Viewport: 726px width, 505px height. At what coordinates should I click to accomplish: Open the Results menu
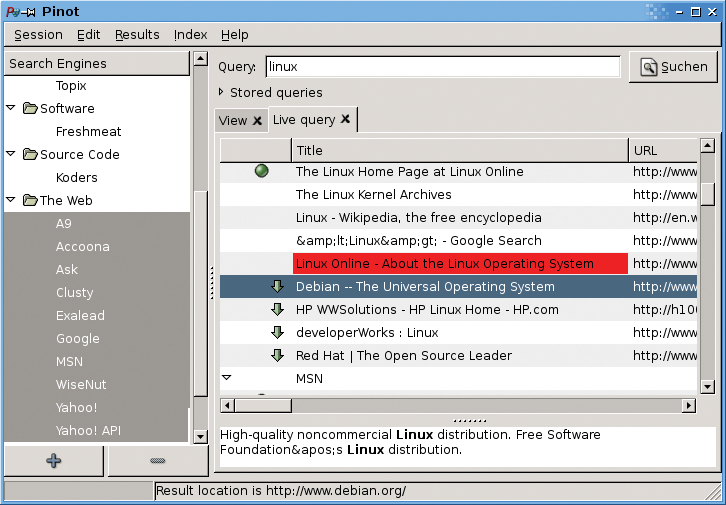[137, 35]
